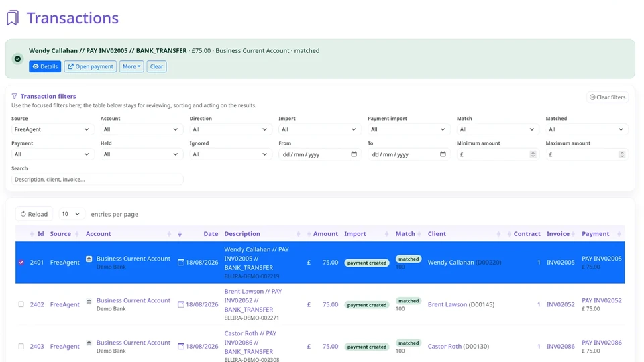
Task: Click bank account icon in row 2403
Action: pos(89,343)
